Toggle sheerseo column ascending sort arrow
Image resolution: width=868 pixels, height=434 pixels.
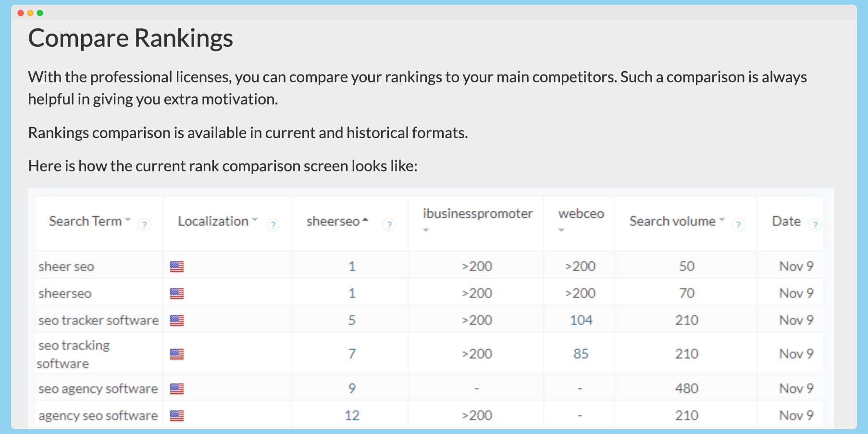tap(365, 220)
